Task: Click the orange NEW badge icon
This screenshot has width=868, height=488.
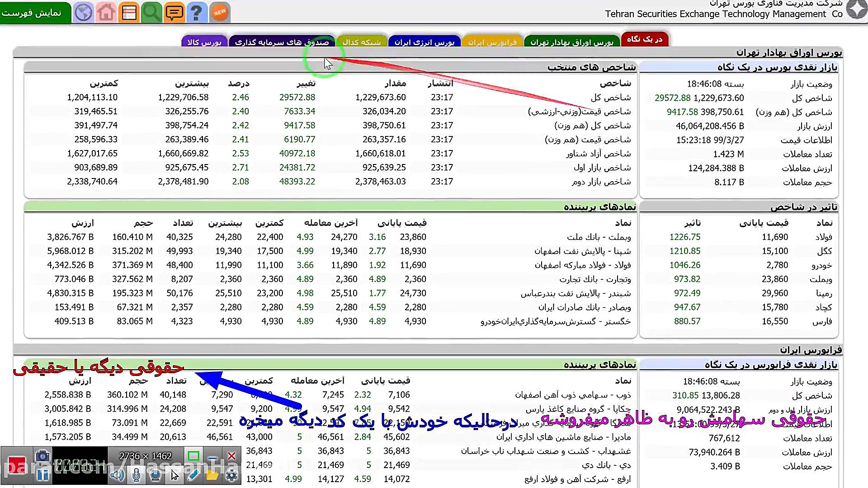Action: 219,12
